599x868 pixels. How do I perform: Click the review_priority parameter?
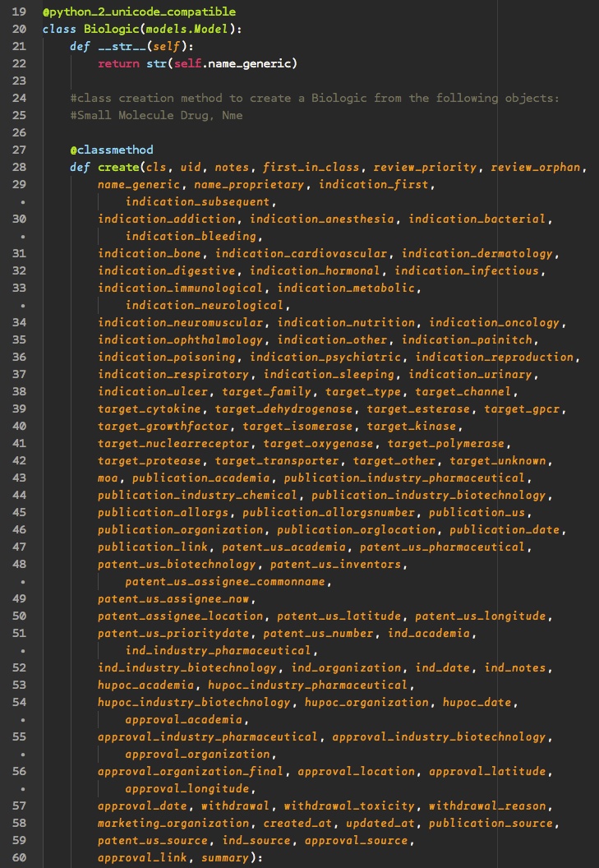(x=425, y=167)
